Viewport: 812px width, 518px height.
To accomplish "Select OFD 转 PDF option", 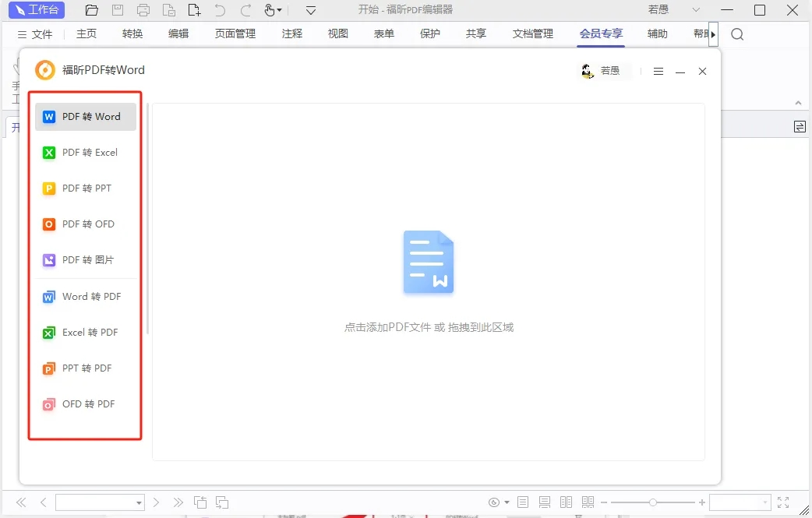I will pos(86,403).
